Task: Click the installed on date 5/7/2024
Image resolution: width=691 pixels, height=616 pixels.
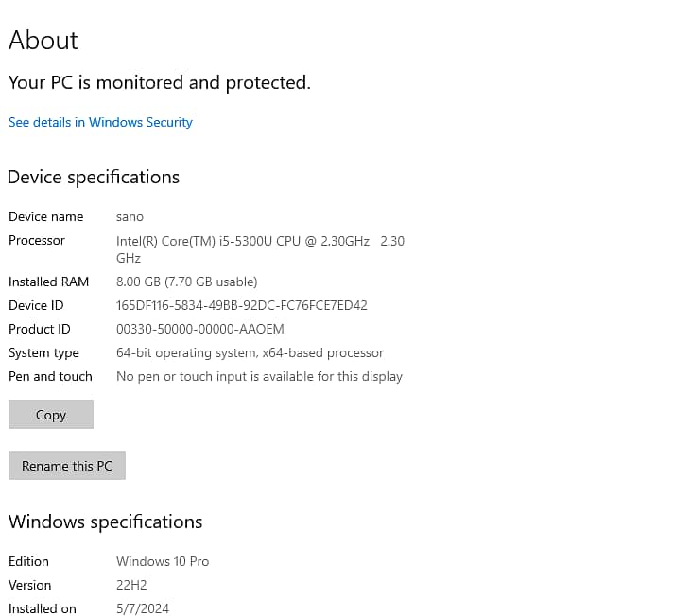Action: (143, 608)
